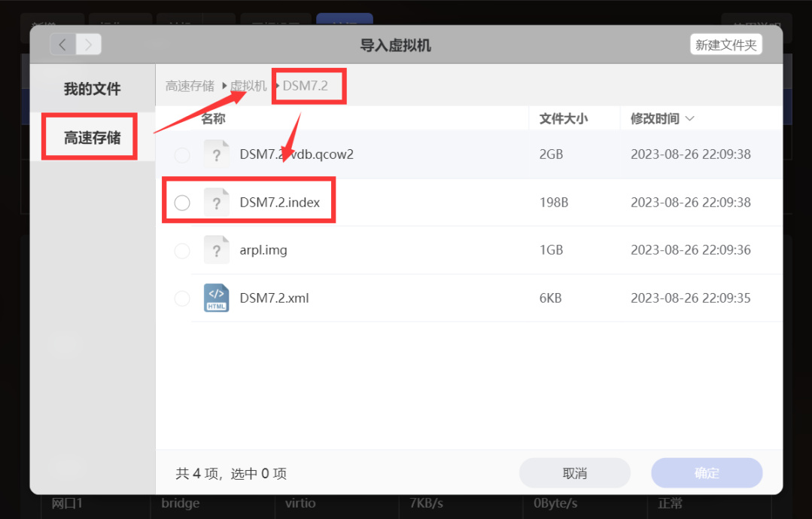Click 网口1 cell in background network table
Viewport: 812px width, 519px height.
pos(67,503)
